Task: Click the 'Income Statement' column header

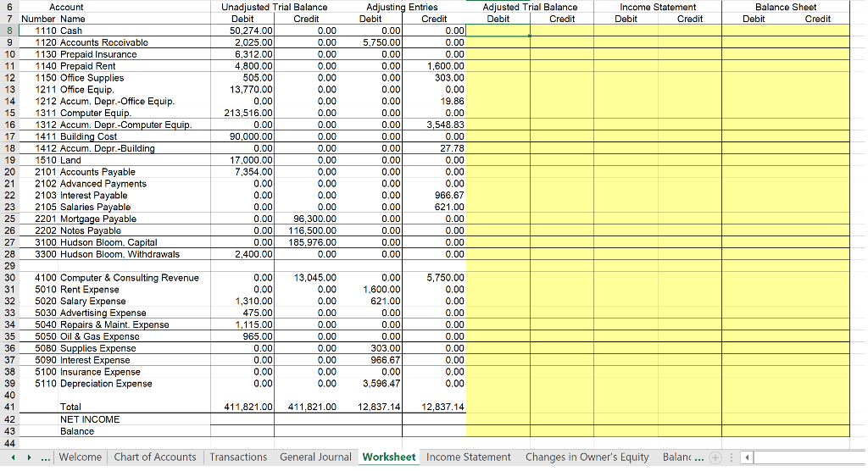Action: [x=658, y=7]
